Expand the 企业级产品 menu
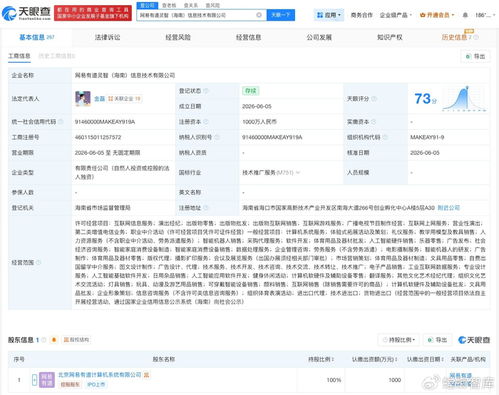The image size is (499, 395). coord(396,15)
